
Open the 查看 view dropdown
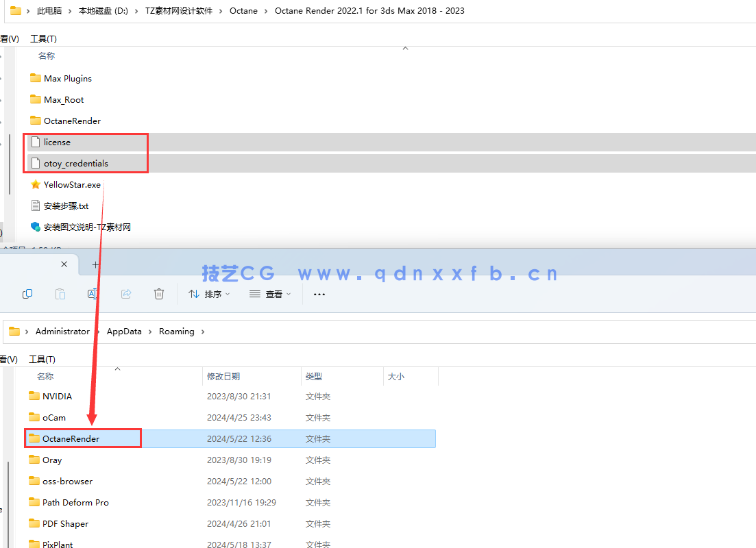tap(270, 294)
